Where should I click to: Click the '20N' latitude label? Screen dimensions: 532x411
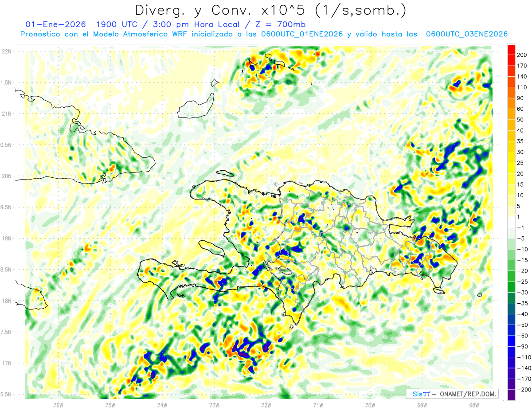tap(7, 176)
